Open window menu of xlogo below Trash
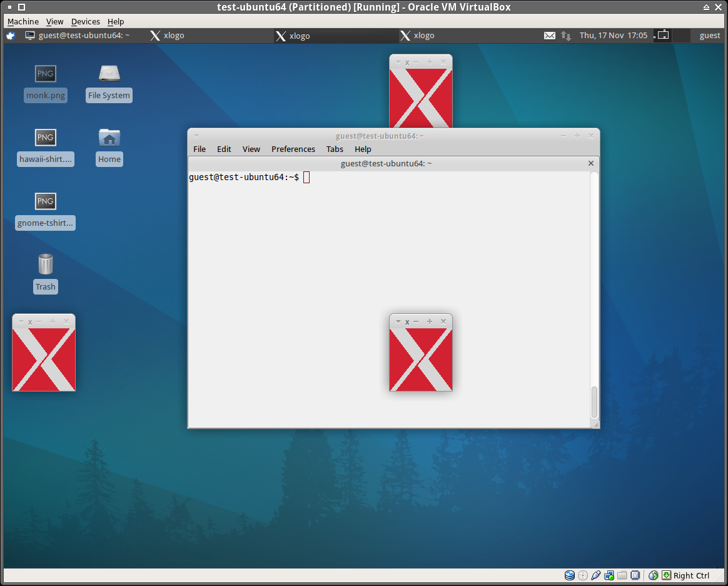 (21, 321)
